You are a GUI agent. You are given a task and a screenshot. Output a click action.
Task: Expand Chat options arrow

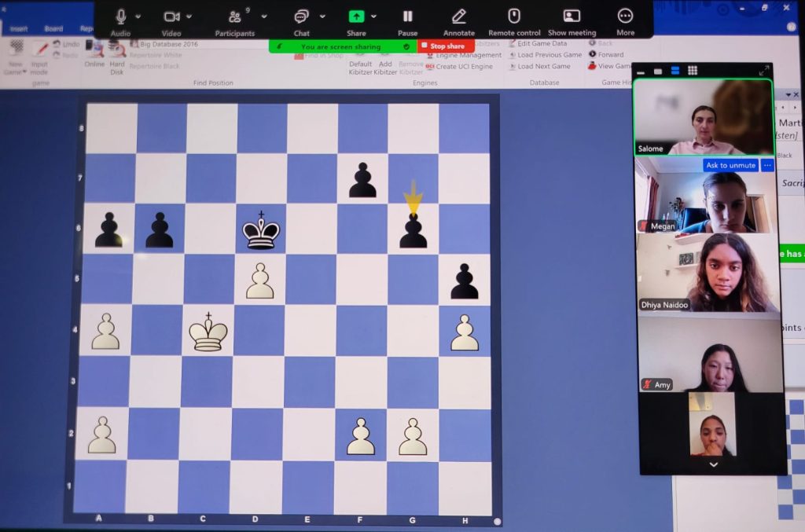pyautogui.click(x=322, y=17)
